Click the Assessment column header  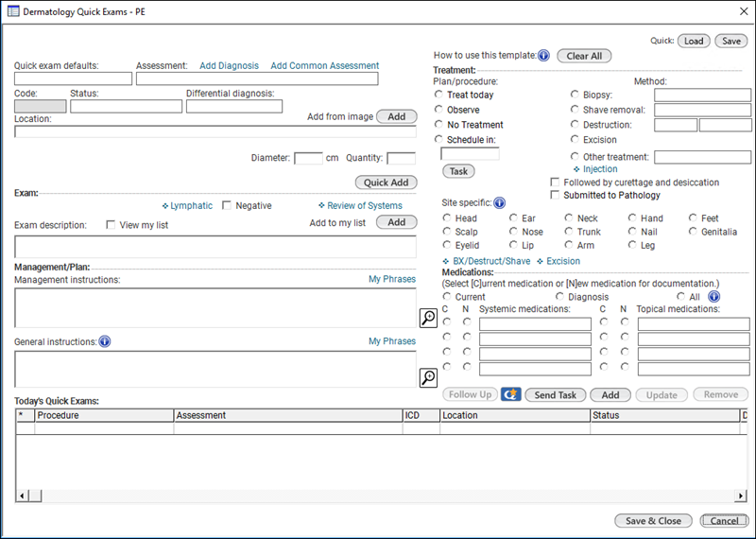[288, 415]
